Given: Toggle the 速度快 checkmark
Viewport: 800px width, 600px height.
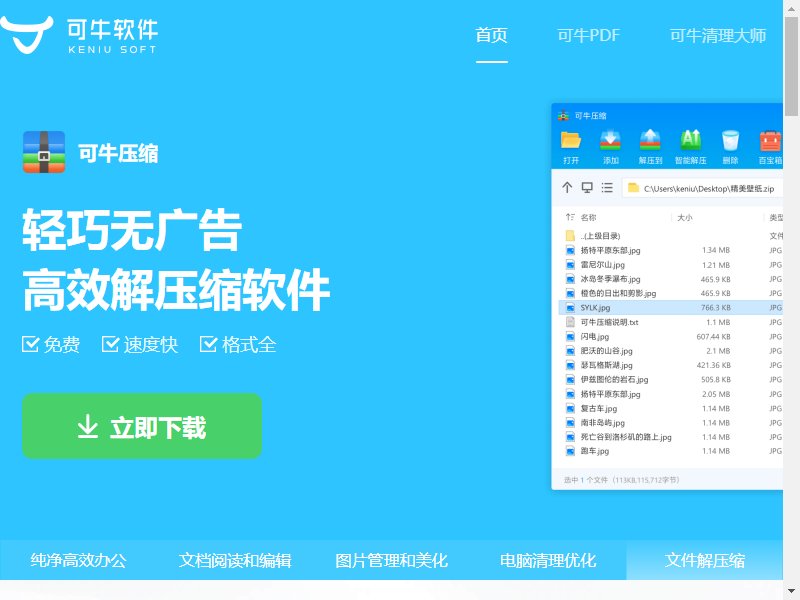Looking at the screenshot, I should pos(110,344).
